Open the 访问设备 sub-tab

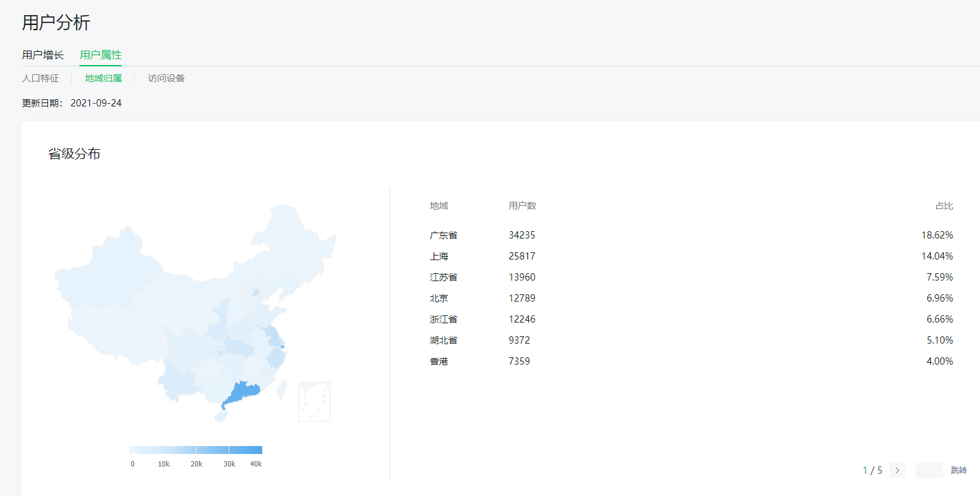click(166, 78)
